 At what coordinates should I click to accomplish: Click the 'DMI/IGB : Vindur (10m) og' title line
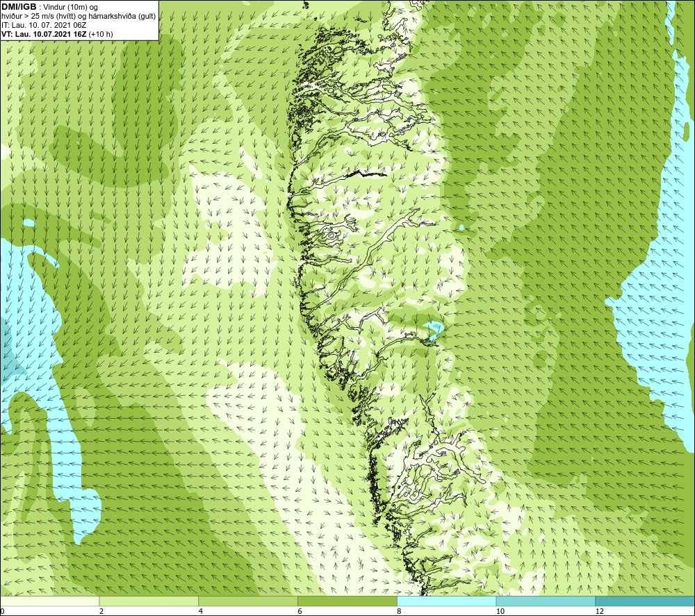coord(50,7)
